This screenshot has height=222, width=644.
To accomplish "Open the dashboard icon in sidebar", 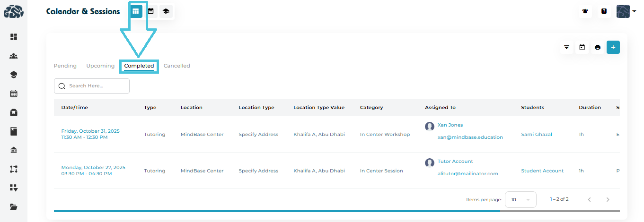I will click(14, 37).
